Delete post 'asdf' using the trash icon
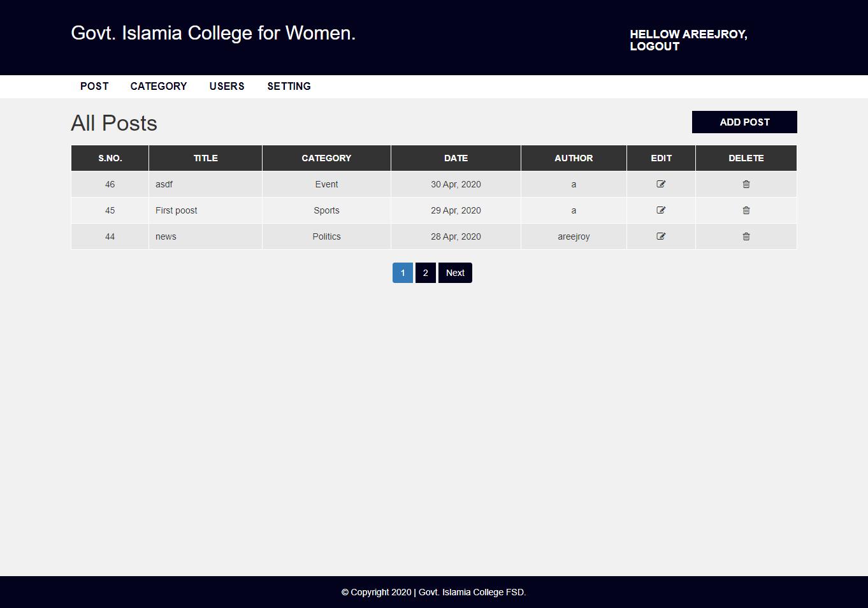This screenshot has height=608, width=868. (x=746, y=184)
